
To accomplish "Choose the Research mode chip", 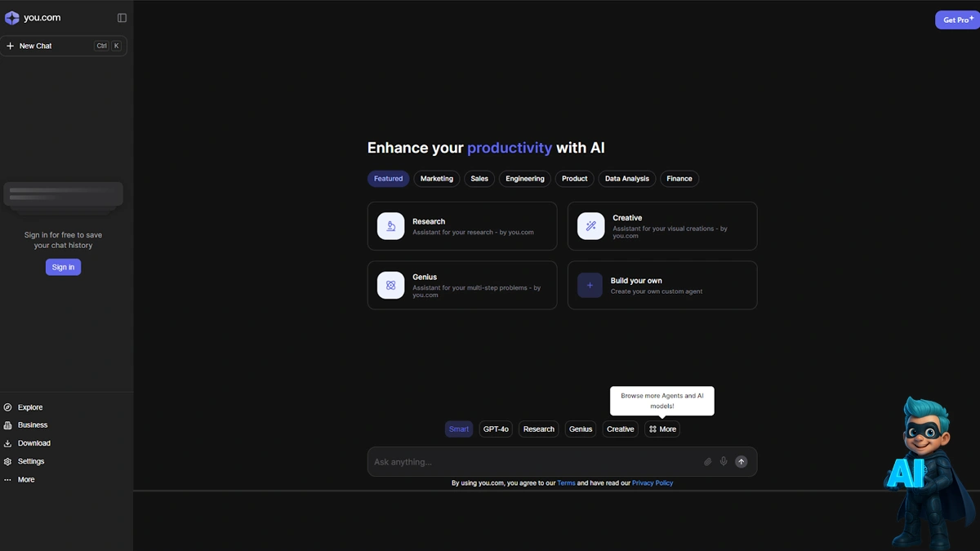I will point(539,429).
